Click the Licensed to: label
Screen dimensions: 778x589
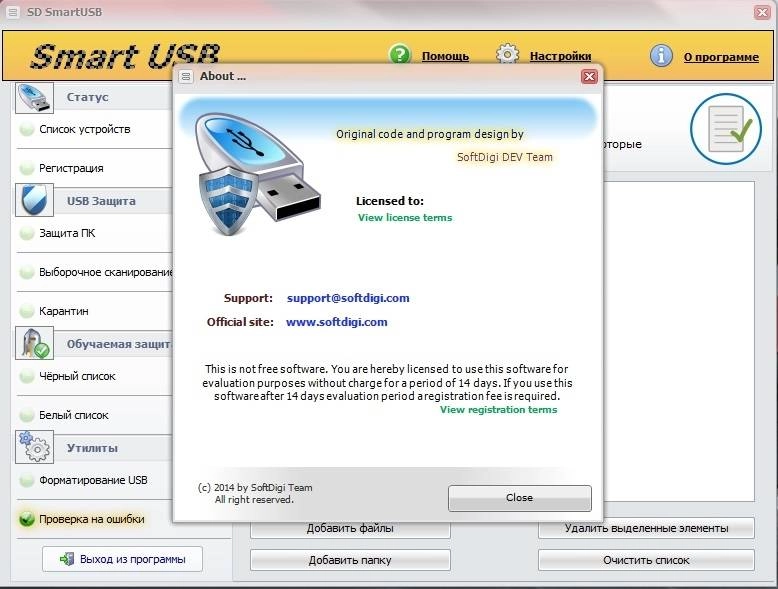coord(390,201)
